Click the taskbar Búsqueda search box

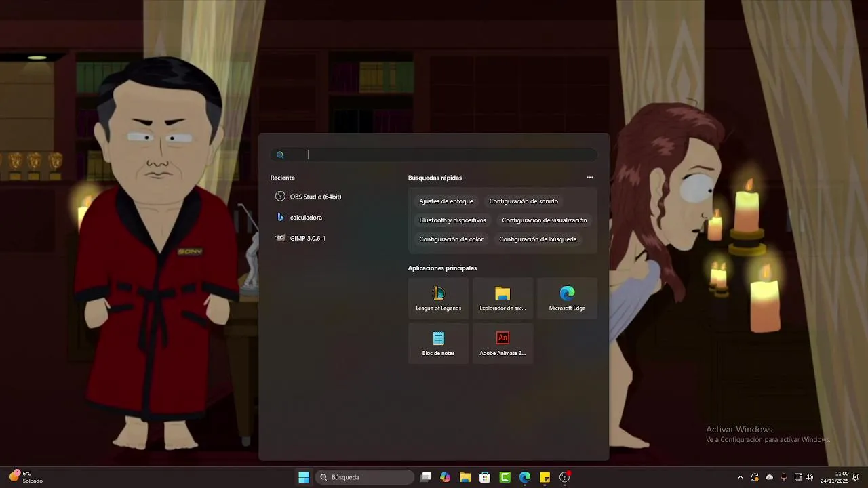[365, 477]
